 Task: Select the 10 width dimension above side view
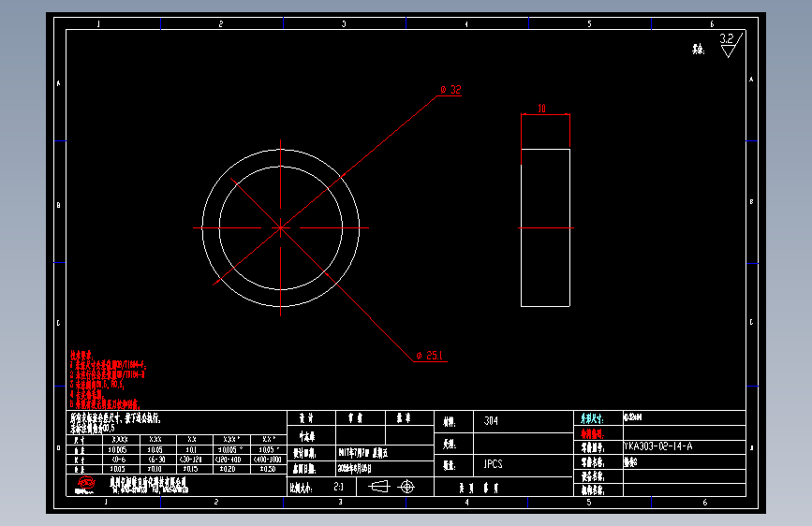(541, 109)
